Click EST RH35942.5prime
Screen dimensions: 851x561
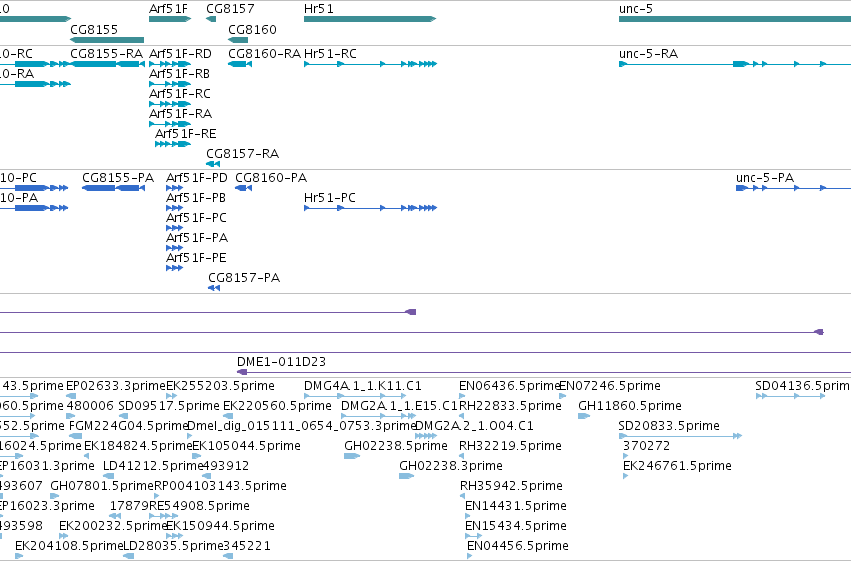point(511,486)
